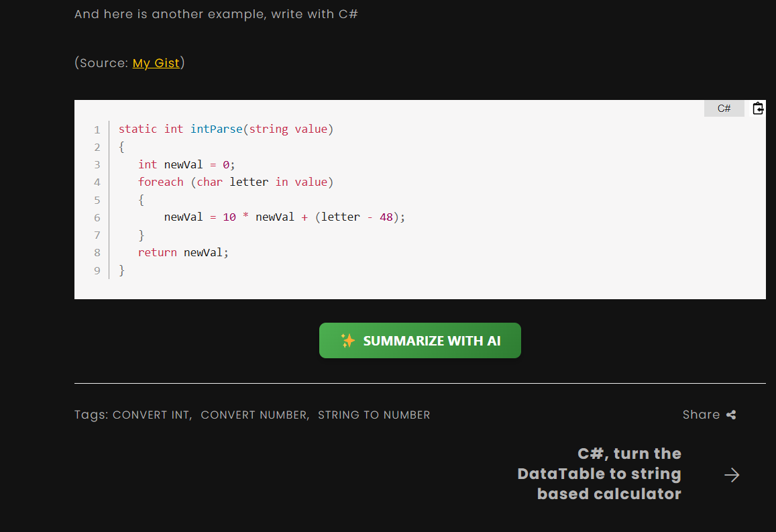Open the STRING TO NUMBER tag
The height and width of the screenshot is (532, 776).
coord(374,415)
